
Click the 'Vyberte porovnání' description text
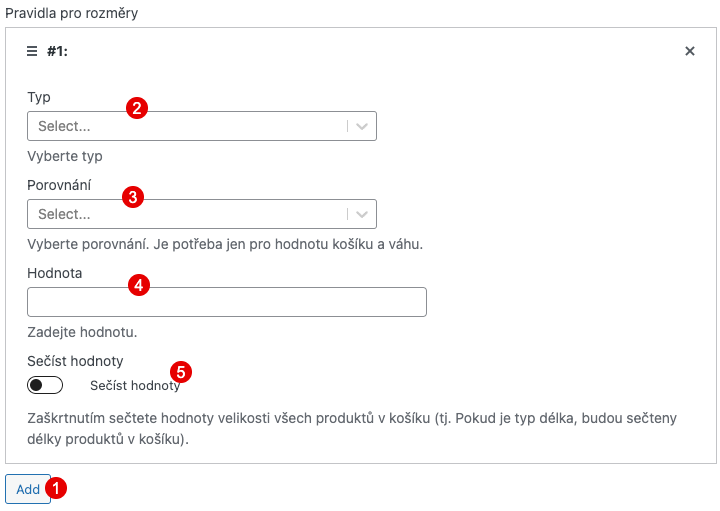[225, 244]
